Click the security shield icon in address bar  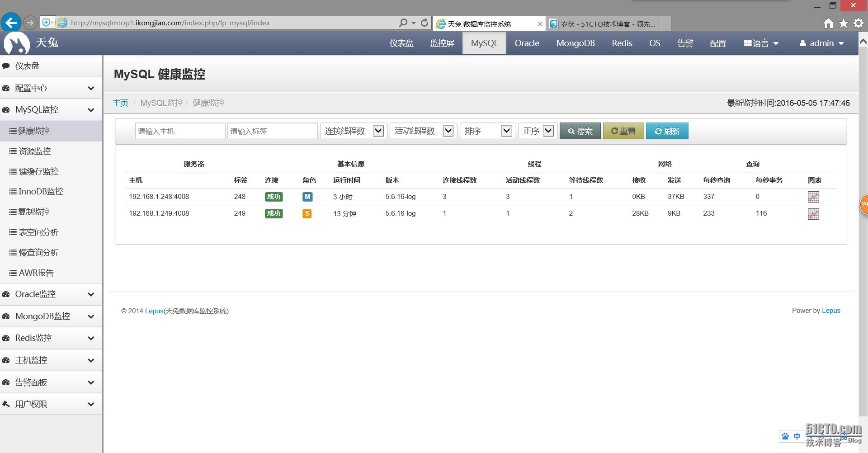[x=46, y=23]
